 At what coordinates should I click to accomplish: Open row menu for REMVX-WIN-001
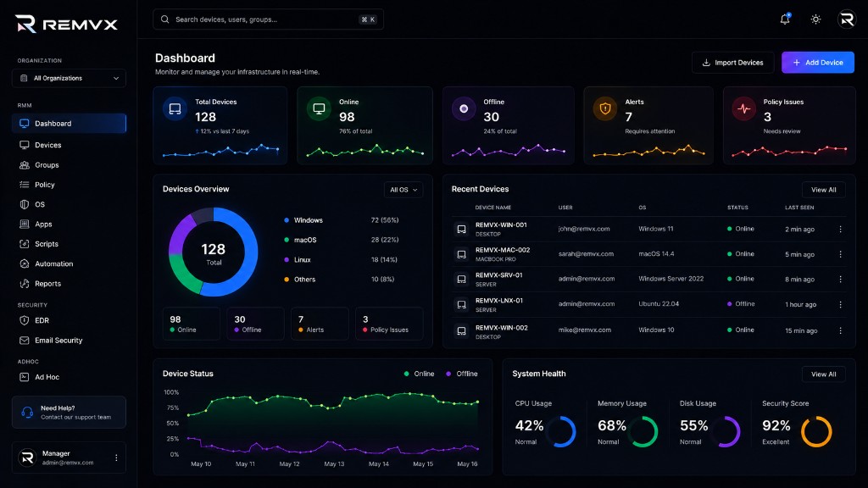(x=840, y=229)
